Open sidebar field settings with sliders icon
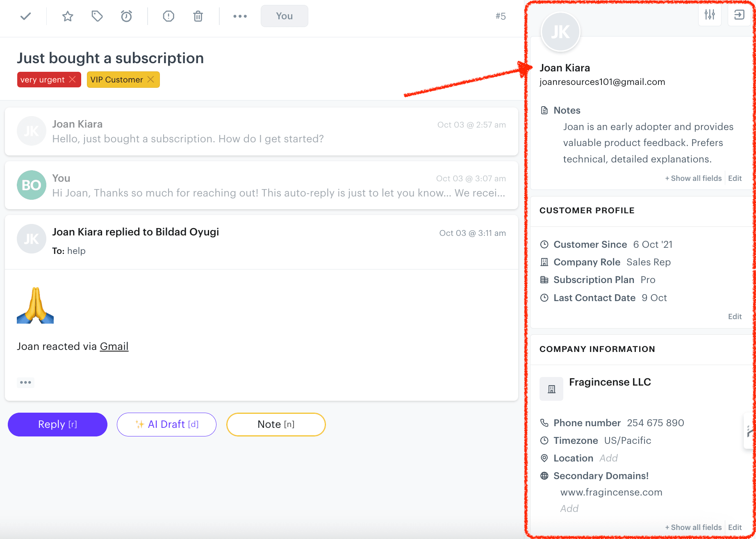This screenshot has width=756, height=539. click(710, 15)
